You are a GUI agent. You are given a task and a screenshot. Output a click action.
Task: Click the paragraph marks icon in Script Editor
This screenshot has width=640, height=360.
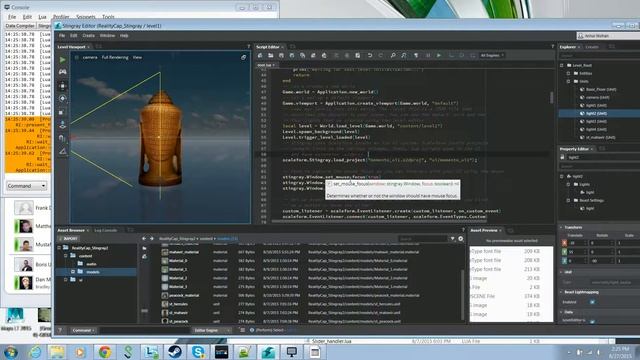click(416, 56)
